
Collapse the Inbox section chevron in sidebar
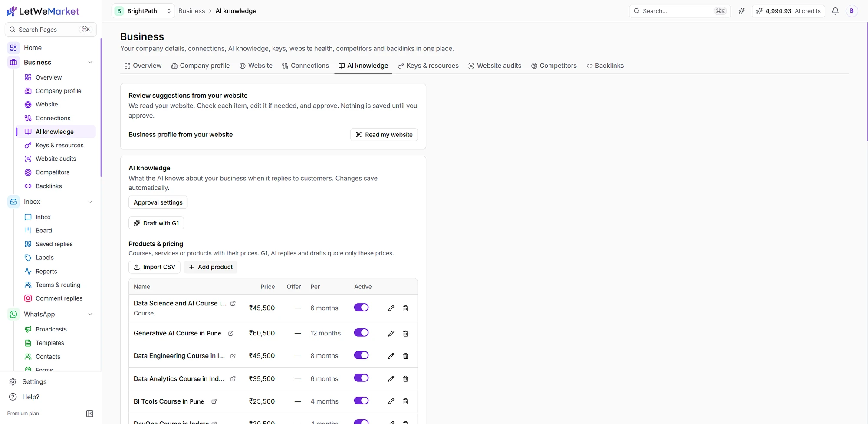[x=90, y=202]
